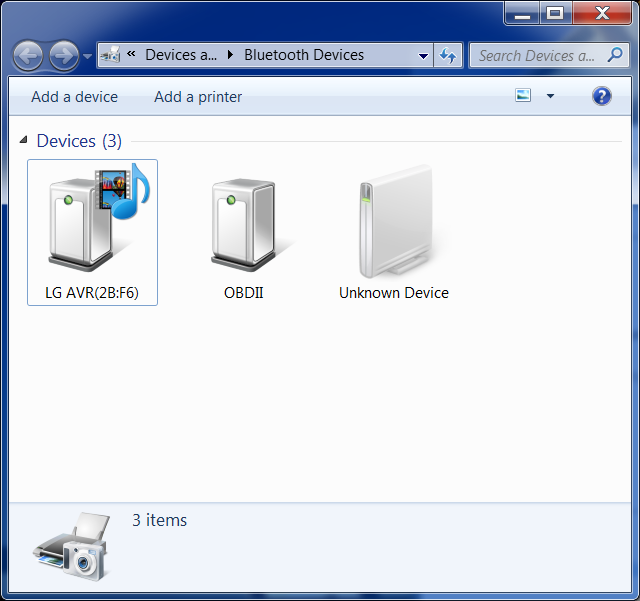
Task: Click the Forward navigation arrow
Action: [64, 55]
